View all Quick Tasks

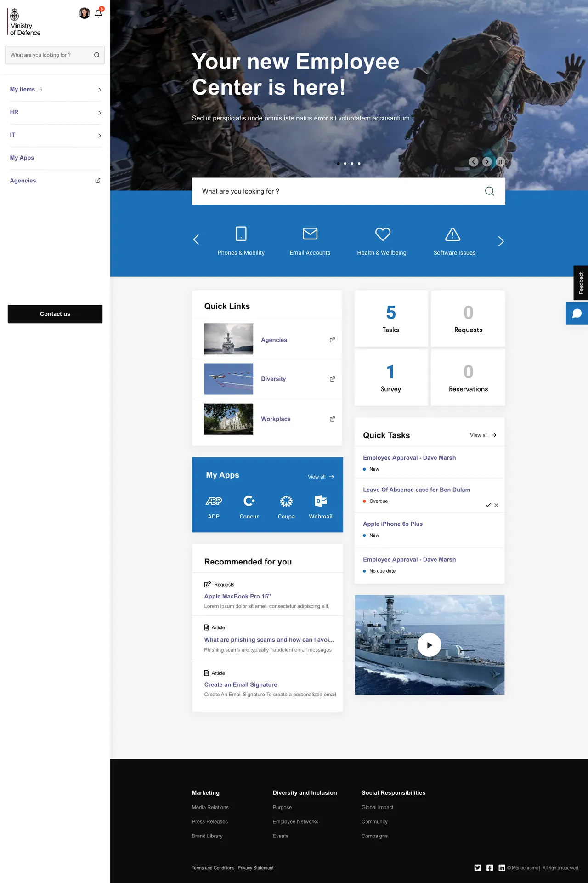tap(483, 435)
